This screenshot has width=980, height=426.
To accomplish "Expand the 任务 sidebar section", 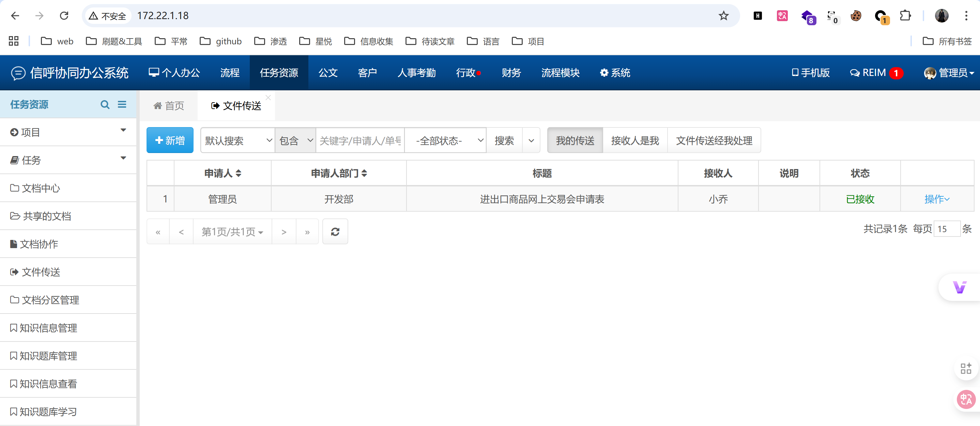I will coord(68,160).
